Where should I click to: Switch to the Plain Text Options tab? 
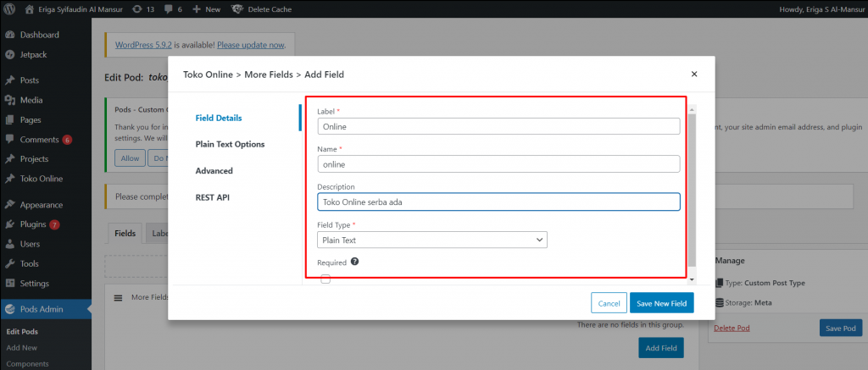(x=230, y=144)
